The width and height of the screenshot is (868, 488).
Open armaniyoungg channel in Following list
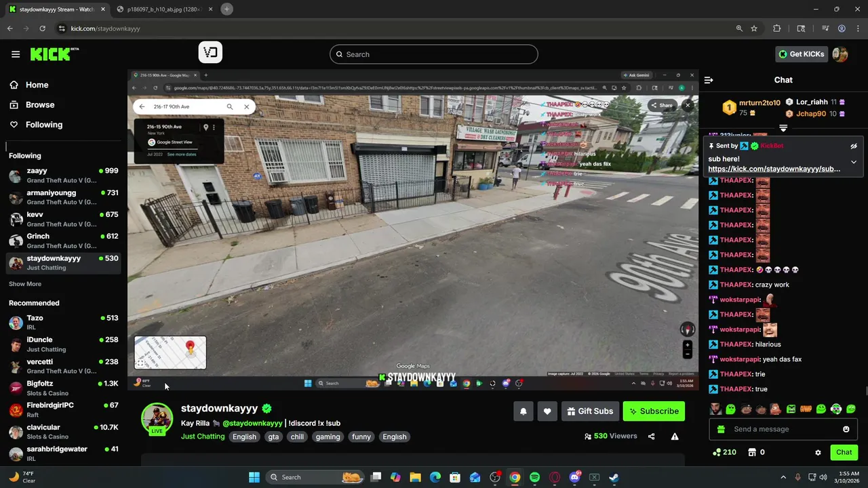[x=64, y=197]
